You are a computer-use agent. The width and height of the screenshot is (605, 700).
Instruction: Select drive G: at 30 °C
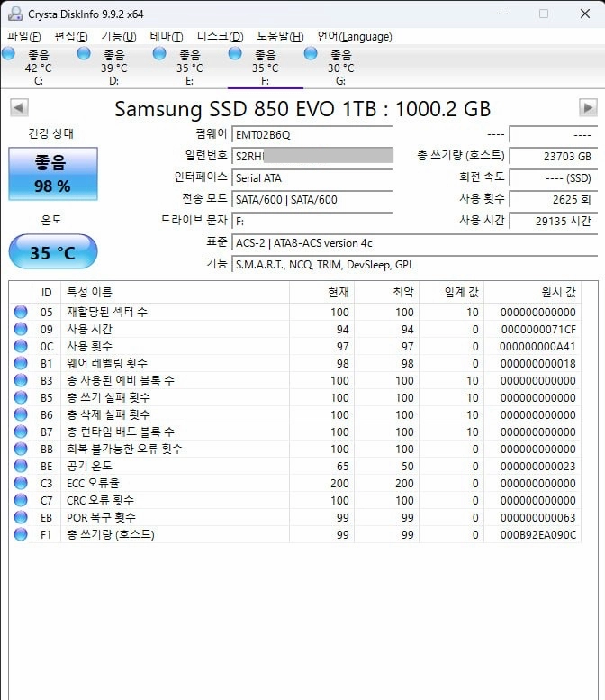(x=341, y=68)
